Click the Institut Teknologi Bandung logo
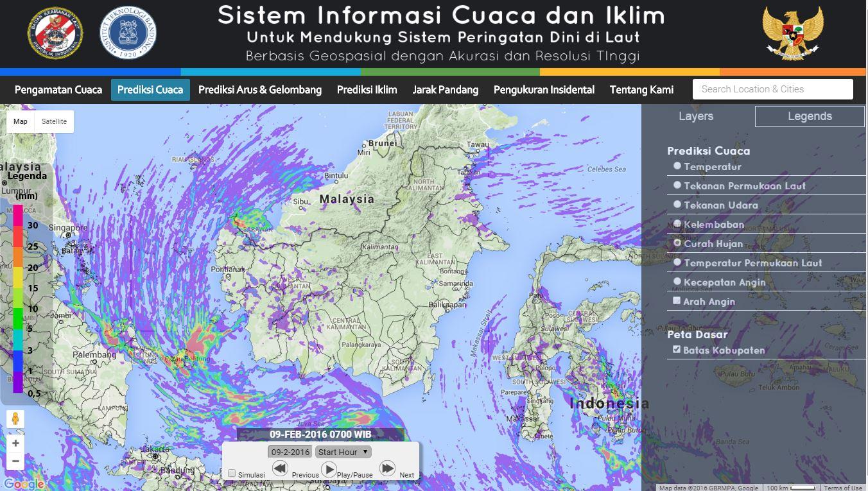Viewport: 868px width, 491px height. pos(128,32)
